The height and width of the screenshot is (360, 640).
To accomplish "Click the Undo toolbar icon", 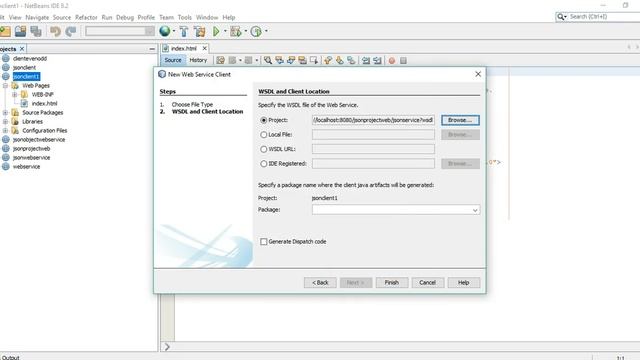I will pos(55,31).
